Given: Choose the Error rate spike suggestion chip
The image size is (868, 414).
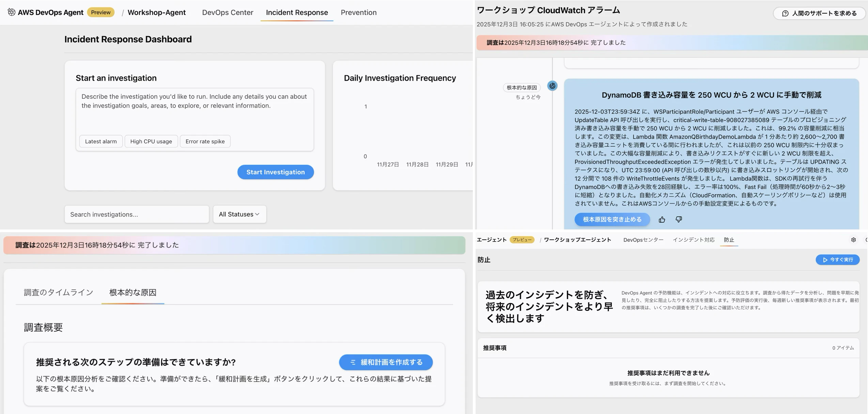Looking at the screenshot, I should coord(205,141).
